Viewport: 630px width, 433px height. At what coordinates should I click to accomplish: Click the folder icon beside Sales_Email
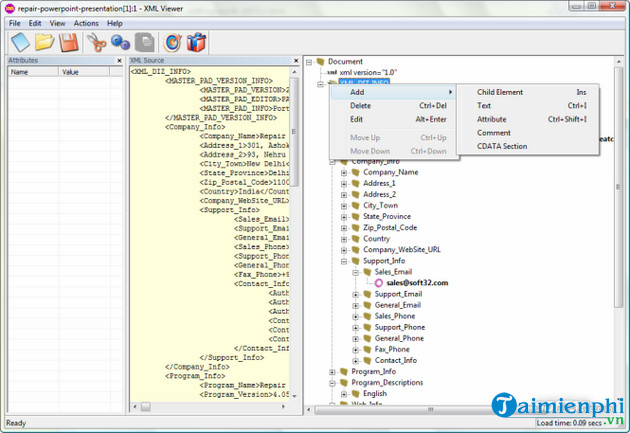pos(367,272)
